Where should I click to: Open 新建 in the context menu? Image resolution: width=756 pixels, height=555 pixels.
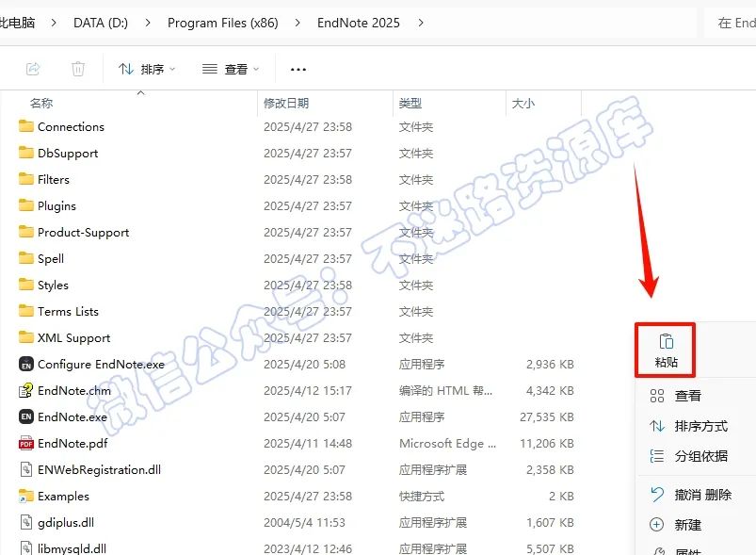click(x=675, y=525)
